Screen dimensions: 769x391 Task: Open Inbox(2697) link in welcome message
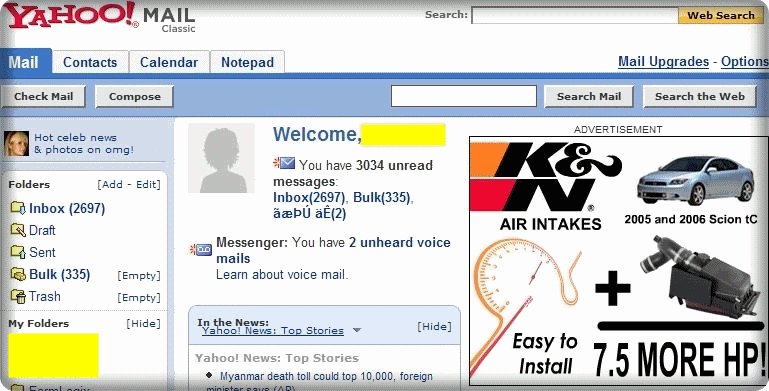coord(309,197)
